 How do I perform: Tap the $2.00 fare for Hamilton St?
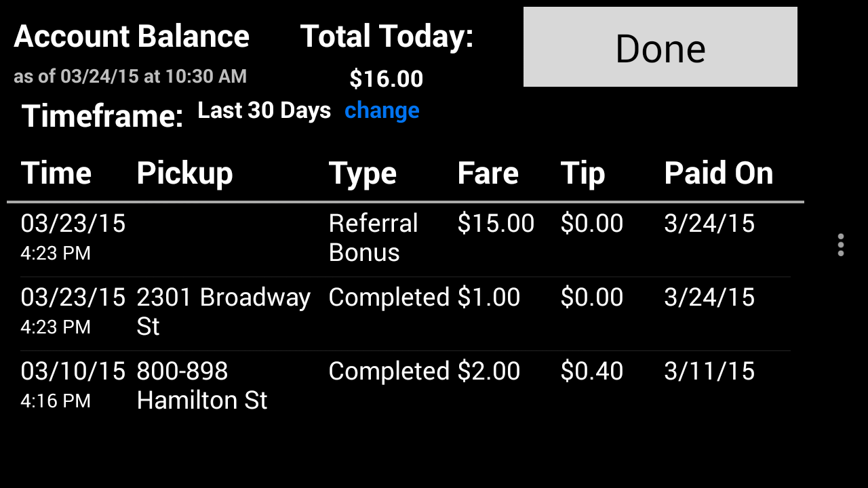tap(489, 371)
